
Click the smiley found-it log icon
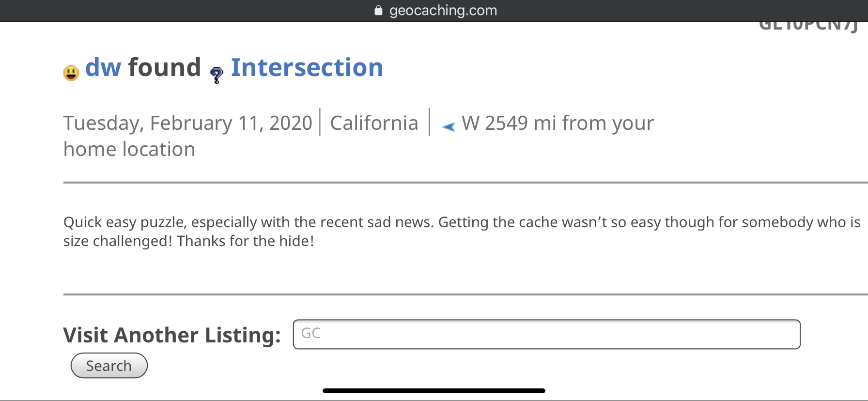[71, 73]
